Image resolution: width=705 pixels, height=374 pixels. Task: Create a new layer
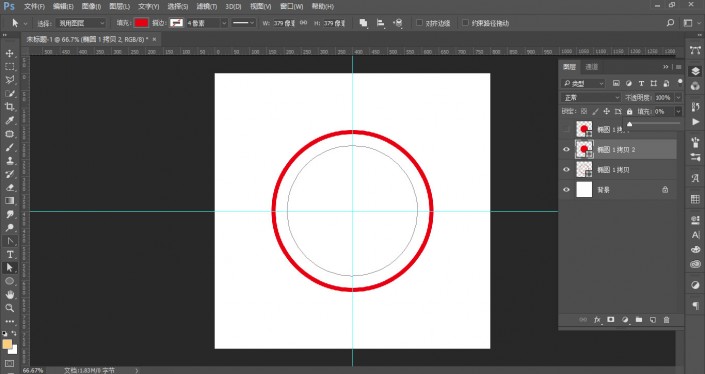[x=652, y=320]
